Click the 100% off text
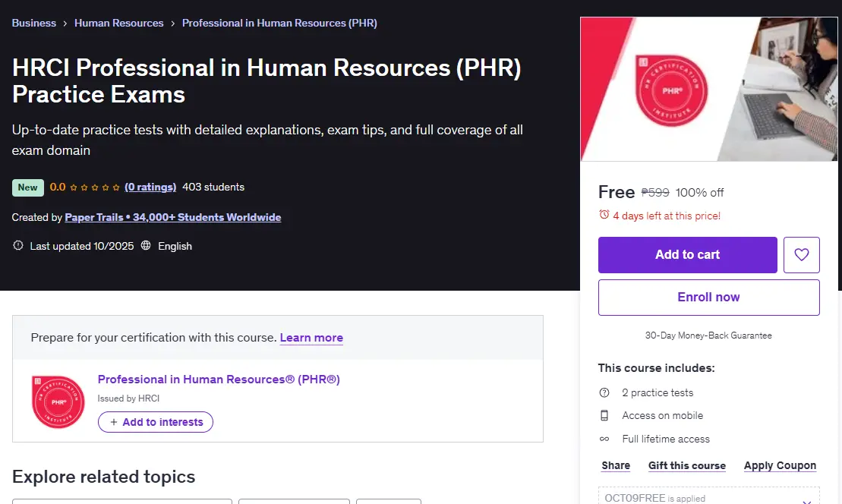The width and height of the screenshot is (842, 504). (x=700, y=193)
